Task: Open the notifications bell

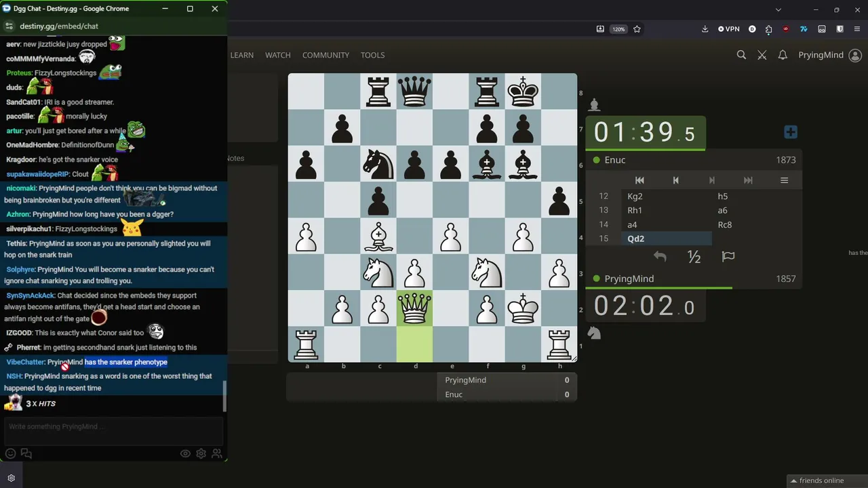Action: (783, 55)
